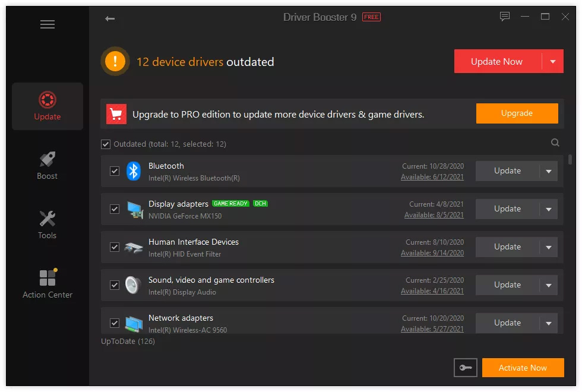582x392 pixels.
Task: Click the Current: 10/28/2020 date text
Action: (433, 166)
